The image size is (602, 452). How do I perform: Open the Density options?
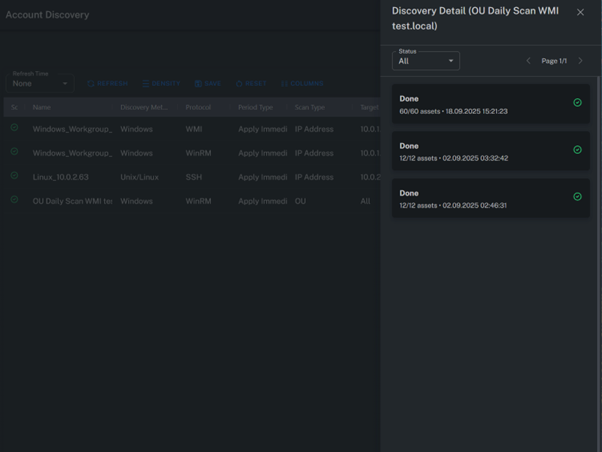coord(161,84)
